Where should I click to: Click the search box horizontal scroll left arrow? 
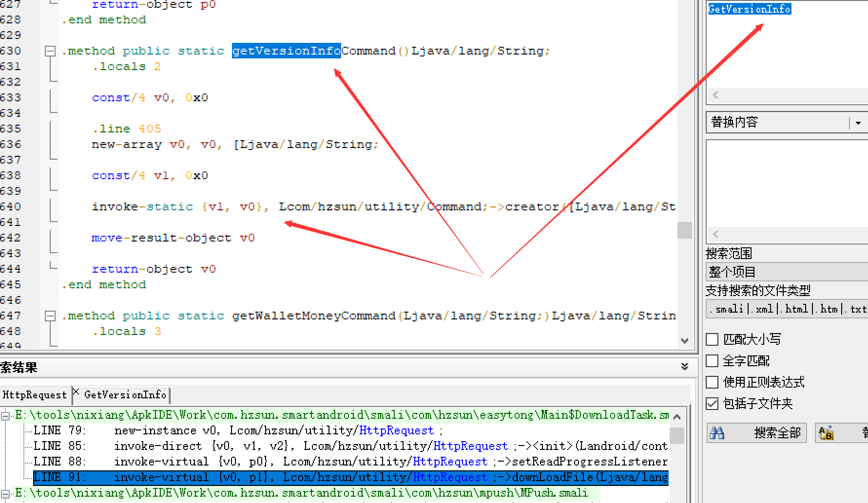[715, 95]
